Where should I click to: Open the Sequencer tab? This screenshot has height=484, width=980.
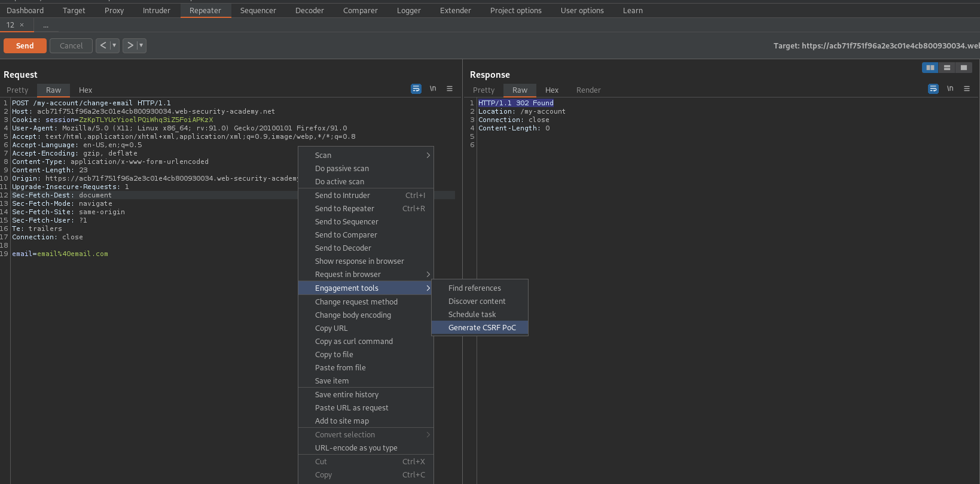pyautogui.click(x=258, y=10)
